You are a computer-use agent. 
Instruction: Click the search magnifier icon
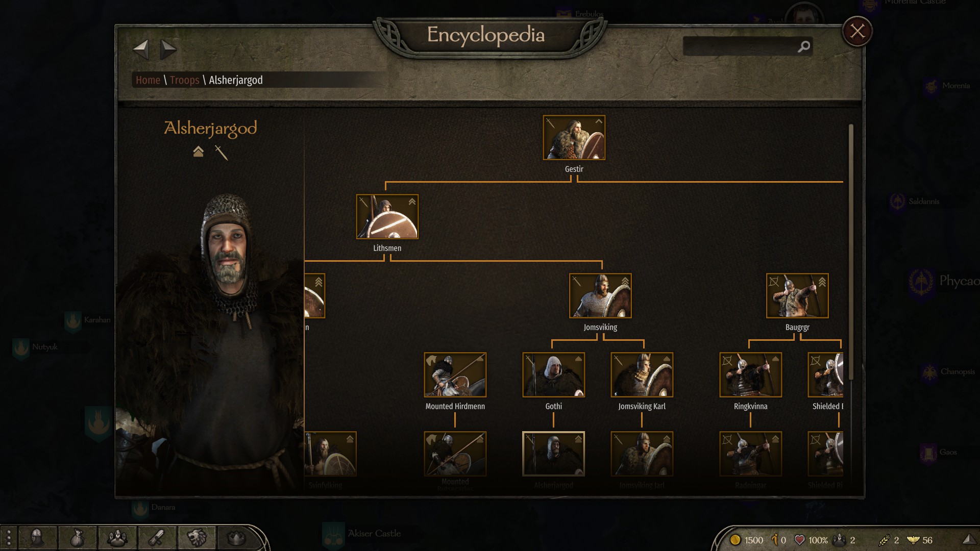[803, 47]
